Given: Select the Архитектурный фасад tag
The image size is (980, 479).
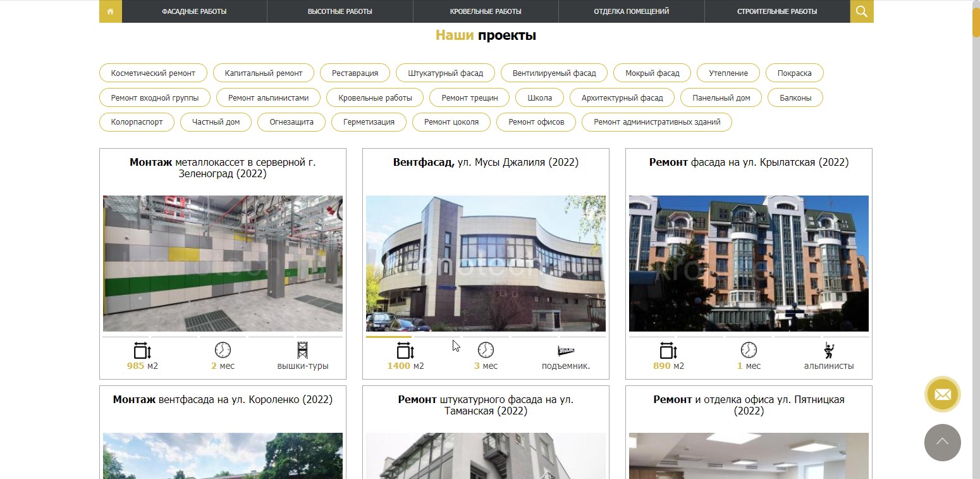Looking at the screenshot, I should tap(622, 98).
